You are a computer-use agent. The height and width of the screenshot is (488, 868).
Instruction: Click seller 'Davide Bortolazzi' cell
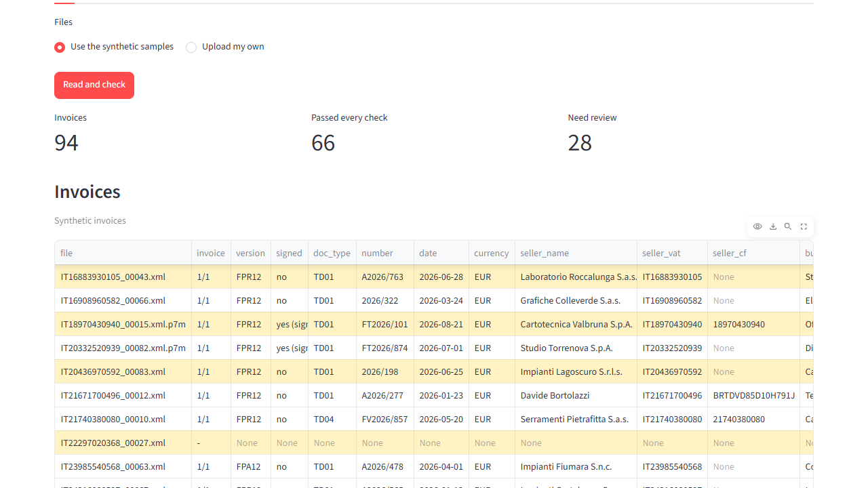[576, 395]
